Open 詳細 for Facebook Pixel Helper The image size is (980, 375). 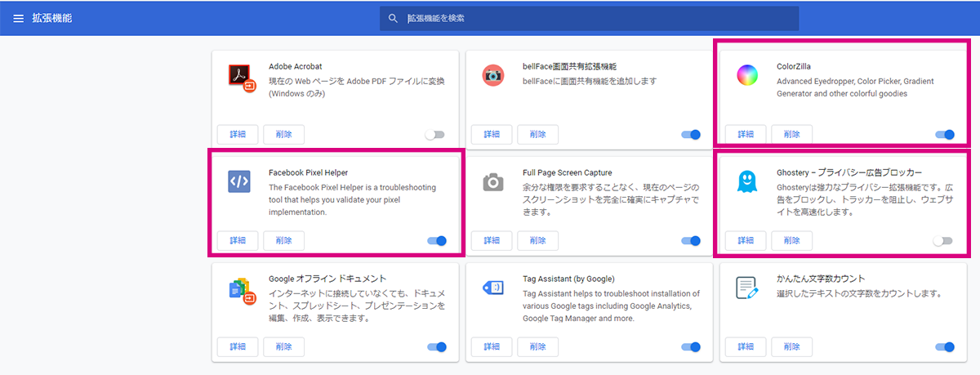[238, 241]
